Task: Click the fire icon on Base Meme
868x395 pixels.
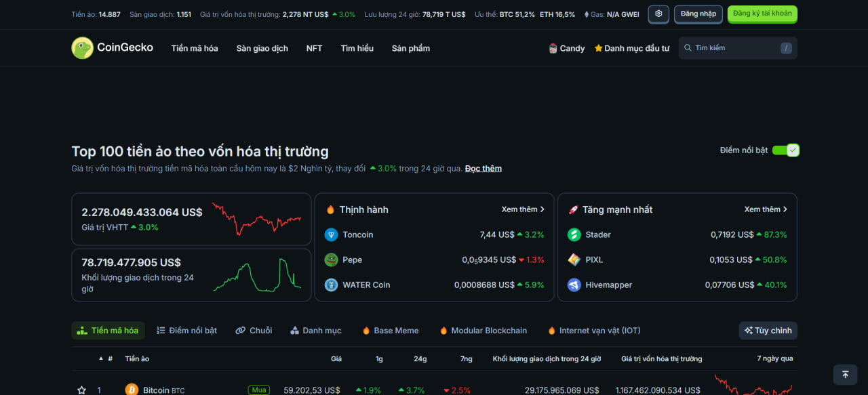Action: tap(366, 331)
